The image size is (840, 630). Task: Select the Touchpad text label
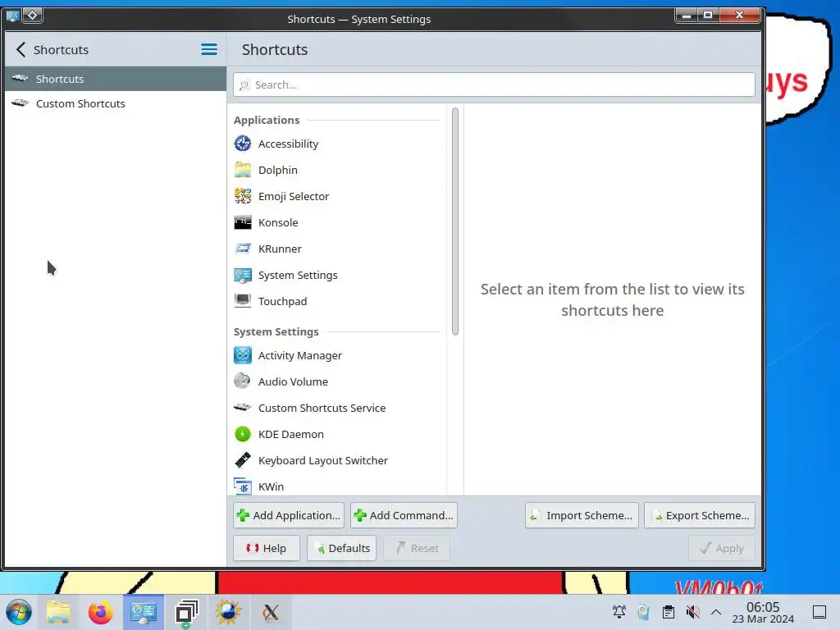point(282,301)
